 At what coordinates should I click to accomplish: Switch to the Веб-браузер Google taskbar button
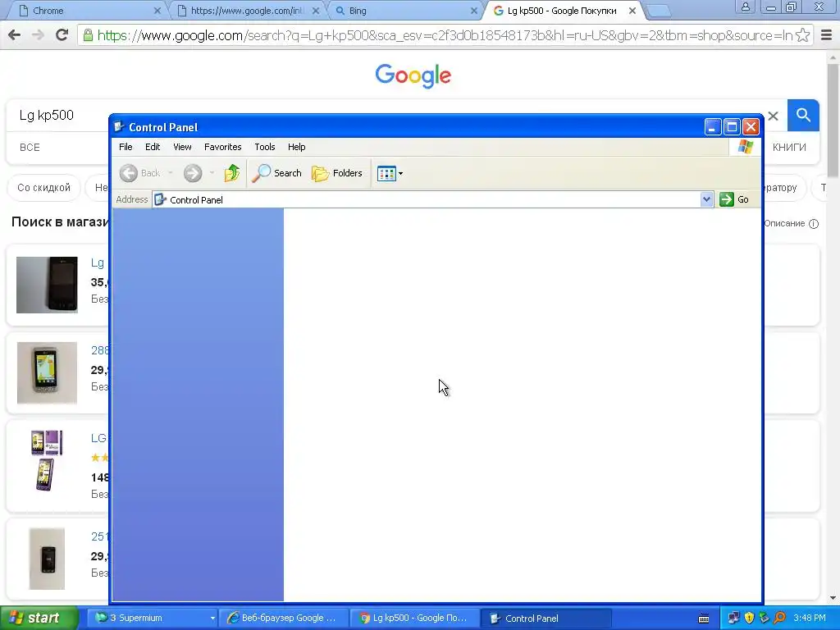coord(284,619)
